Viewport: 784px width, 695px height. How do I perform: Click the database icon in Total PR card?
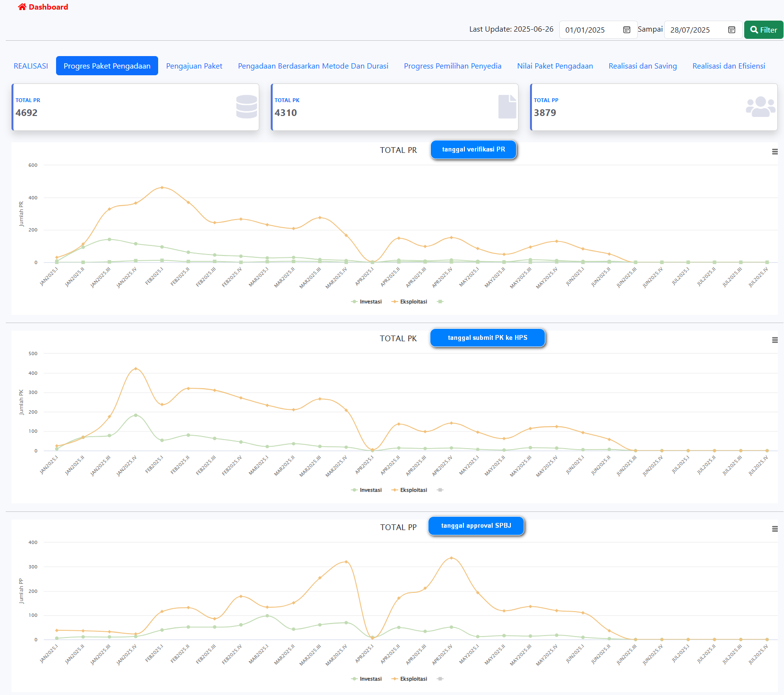pyautogui.click(x=246, y=107)
